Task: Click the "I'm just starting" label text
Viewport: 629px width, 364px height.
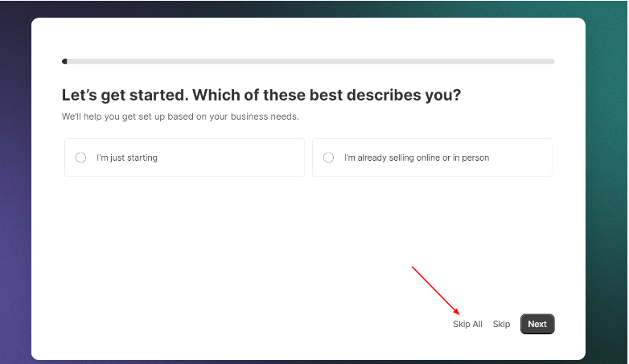Action: 127,157
